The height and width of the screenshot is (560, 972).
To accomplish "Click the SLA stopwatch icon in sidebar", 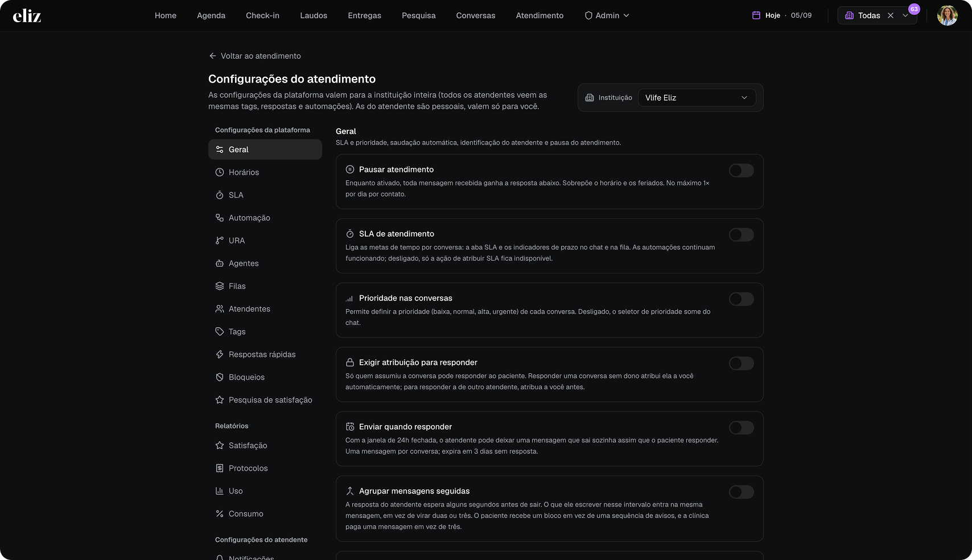I will 220,195.
